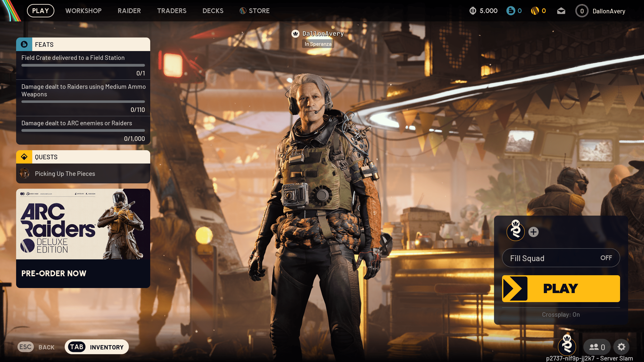Expand the QUESTS panel header
This screenshot has width=644, height=362.
(83, 157)
